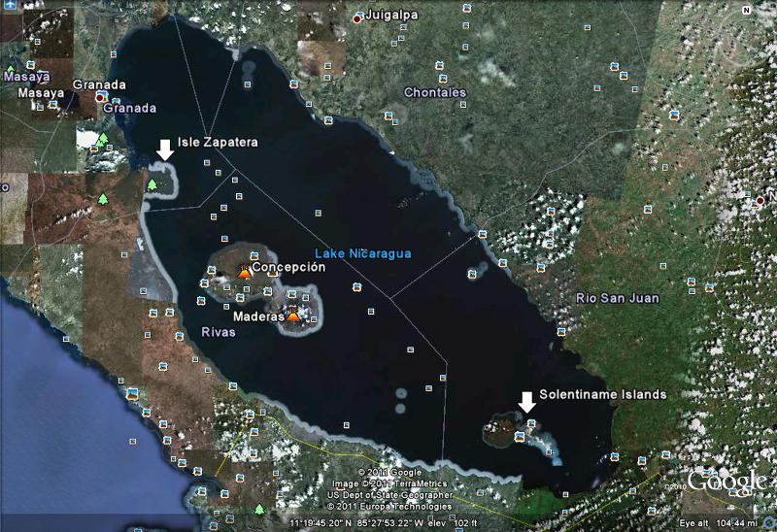Click the north compass N indicator
Screen dimensions: 777x532
pyautogui.click(x=746, y=10)
